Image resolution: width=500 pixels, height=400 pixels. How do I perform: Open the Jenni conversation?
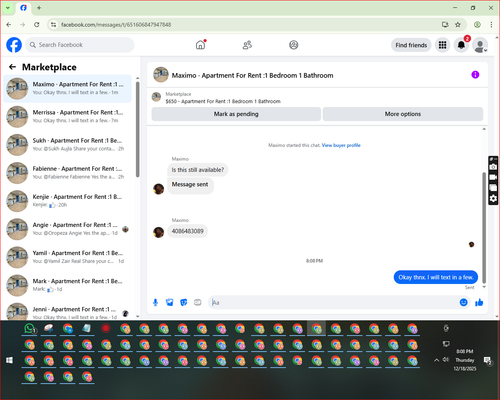coord(68,311)
